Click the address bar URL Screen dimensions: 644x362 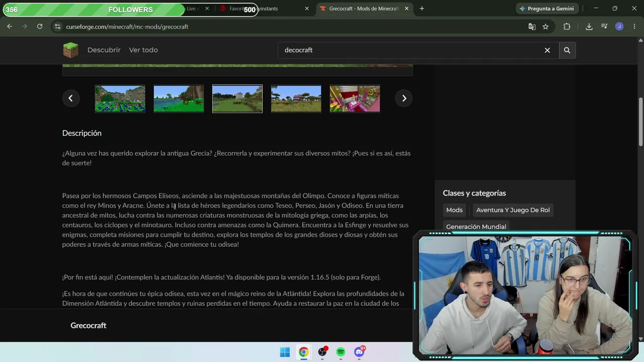click(x=127, y=27)
